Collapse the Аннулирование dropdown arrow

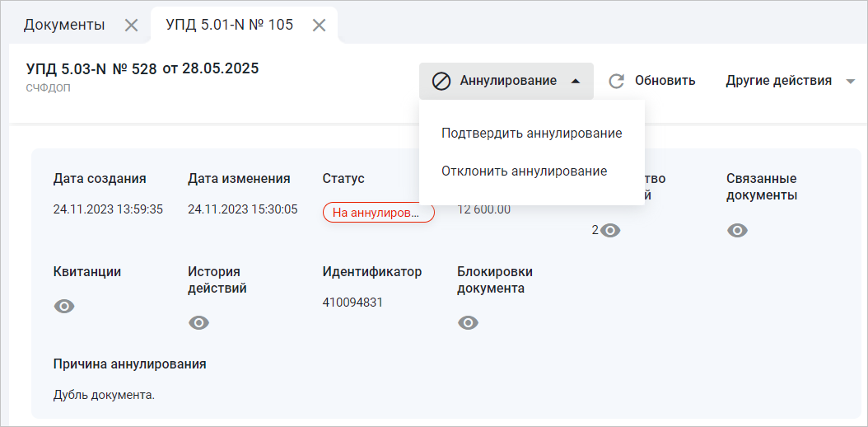[x=576, y=81]
